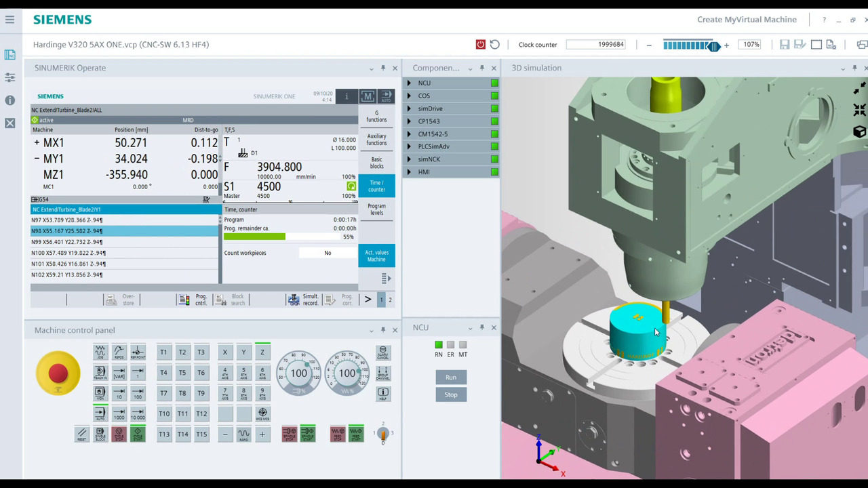Select JOG mode on control panel
868x488 pixels.
100,352
